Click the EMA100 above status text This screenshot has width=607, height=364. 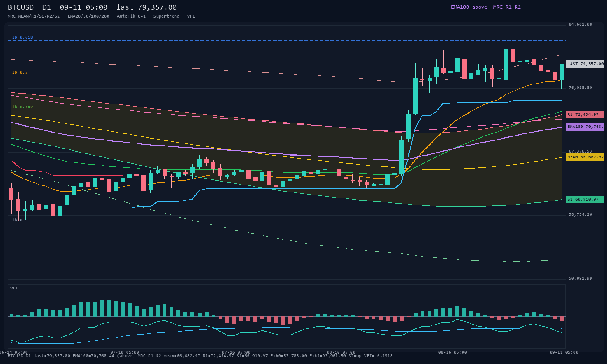point(469,7)
